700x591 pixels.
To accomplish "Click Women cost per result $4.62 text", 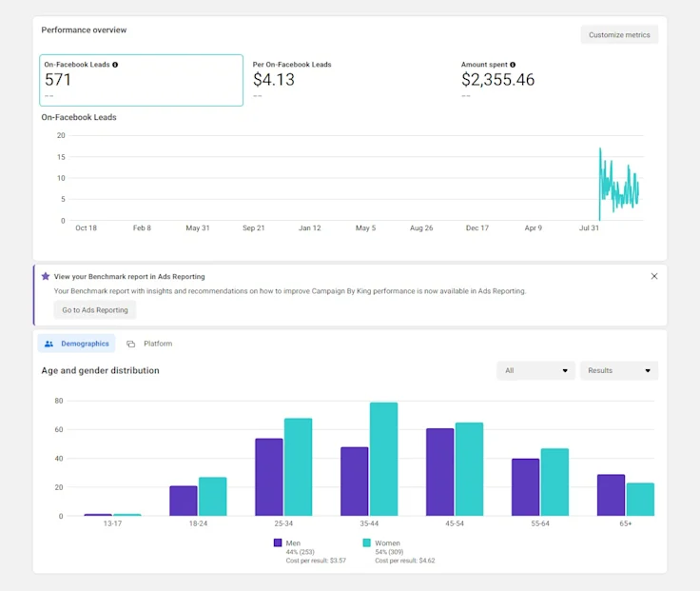I will (405, 561).
